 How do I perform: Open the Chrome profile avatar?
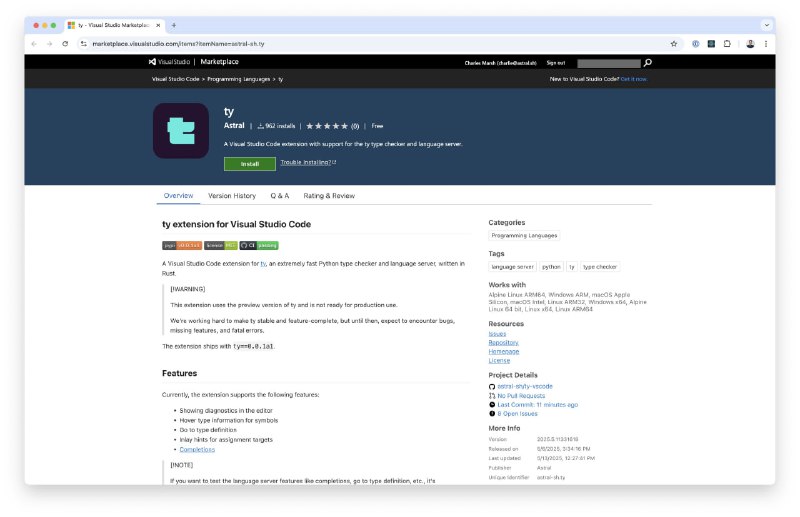[750, 44]
